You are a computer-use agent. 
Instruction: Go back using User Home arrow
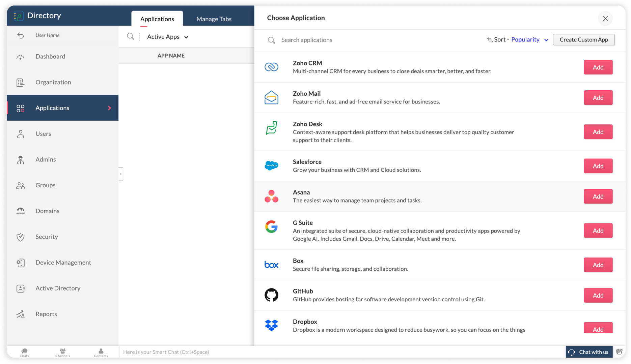[x=21, y=35]
